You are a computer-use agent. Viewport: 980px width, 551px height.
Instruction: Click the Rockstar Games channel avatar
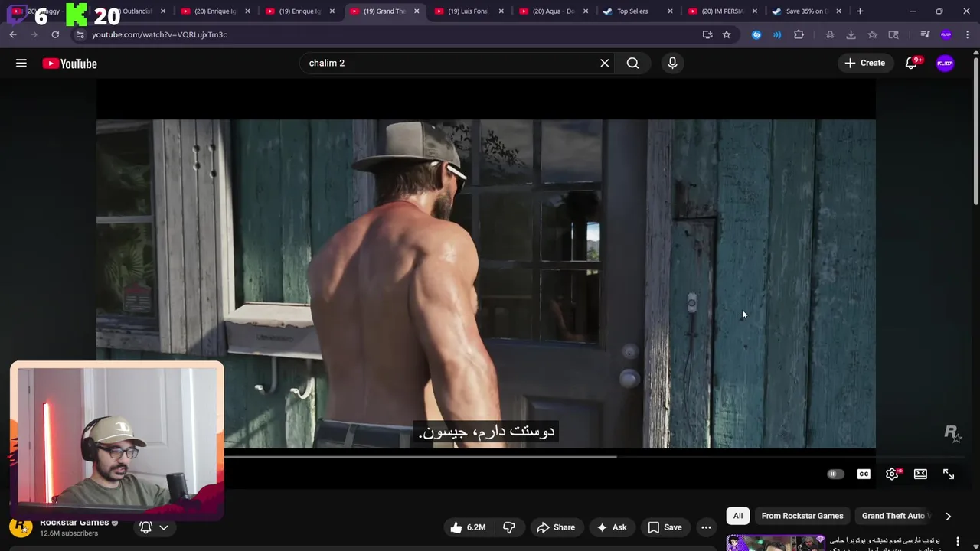(x=21, y=527)
